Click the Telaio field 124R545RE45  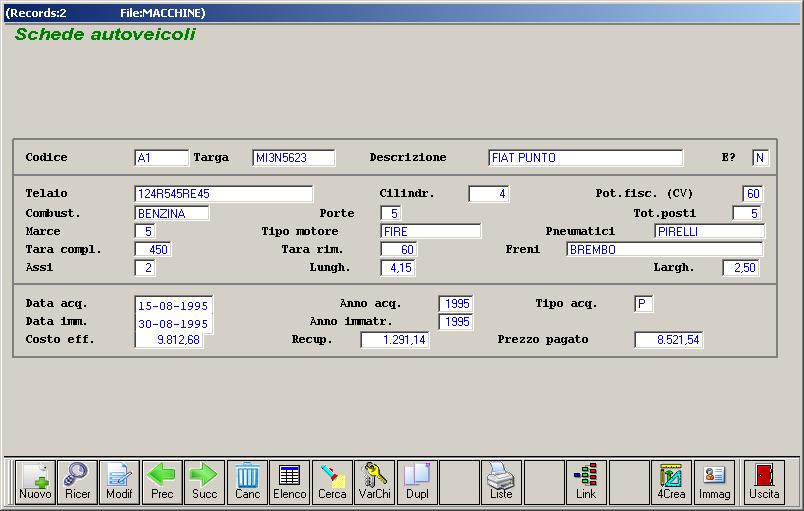coord(224,194)
